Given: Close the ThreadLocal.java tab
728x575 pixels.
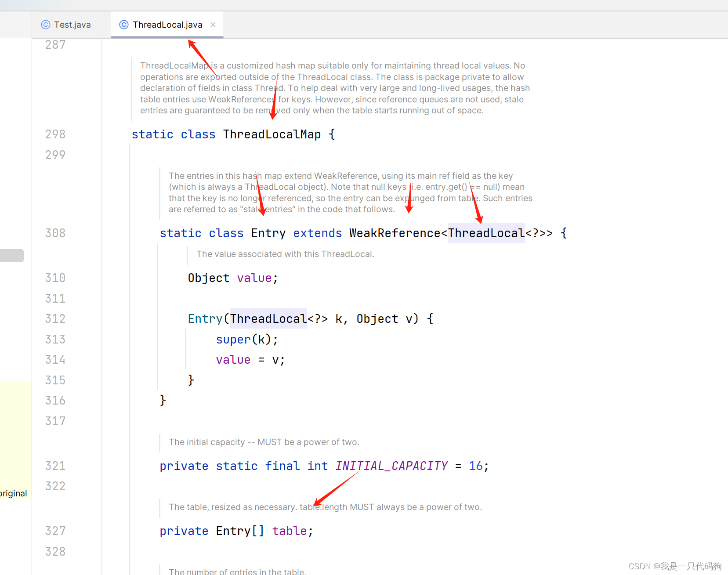Looking at the screenshot, I should [x=213, y=25].
